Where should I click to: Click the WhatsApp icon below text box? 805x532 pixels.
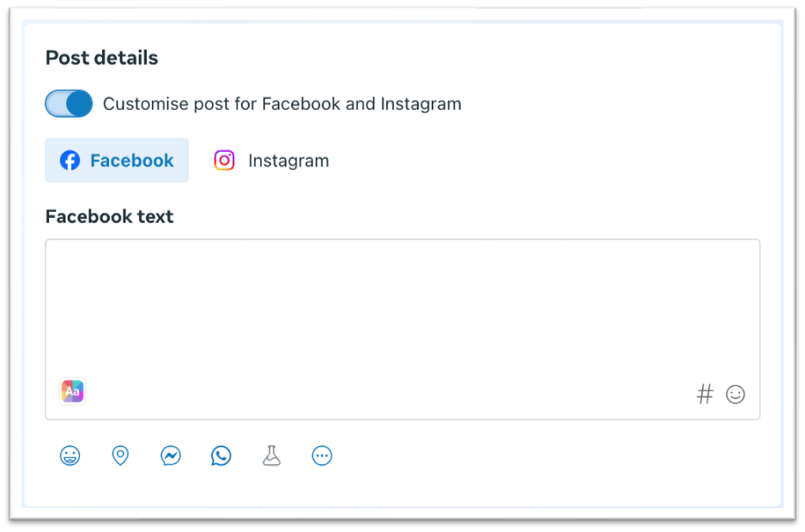click(221, 456)
